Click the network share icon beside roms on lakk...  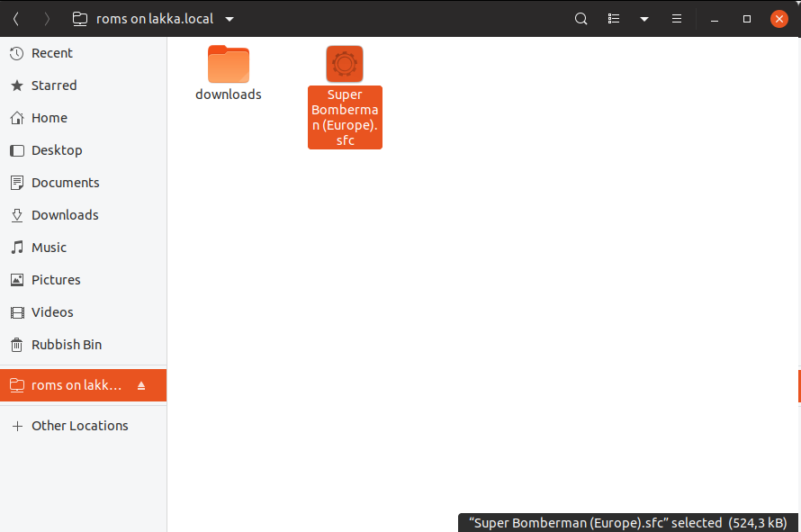(x=17, y=385)
